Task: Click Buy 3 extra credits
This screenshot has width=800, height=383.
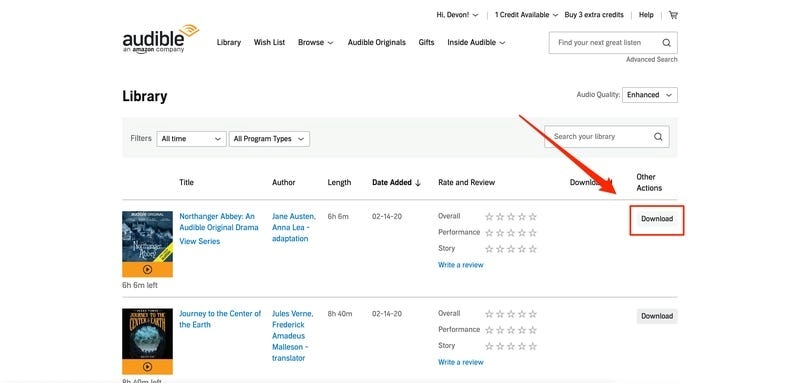Action: click(x=594, y=15)
